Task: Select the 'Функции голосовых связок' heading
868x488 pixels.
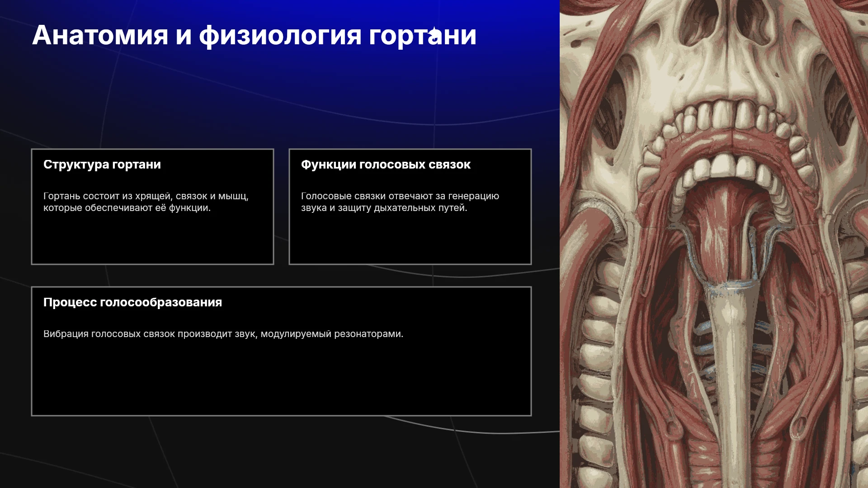Action: (x=386, y=164)
